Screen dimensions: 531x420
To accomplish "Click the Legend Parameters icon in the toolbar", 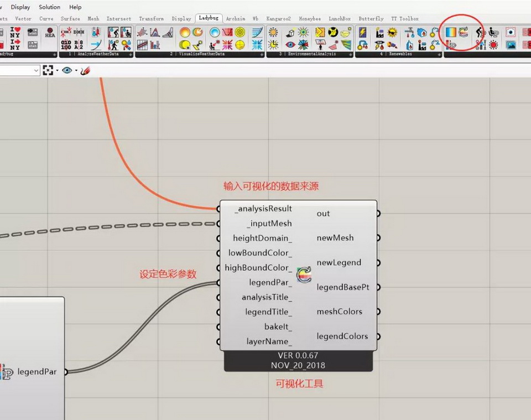I will (x=451, y=45).
